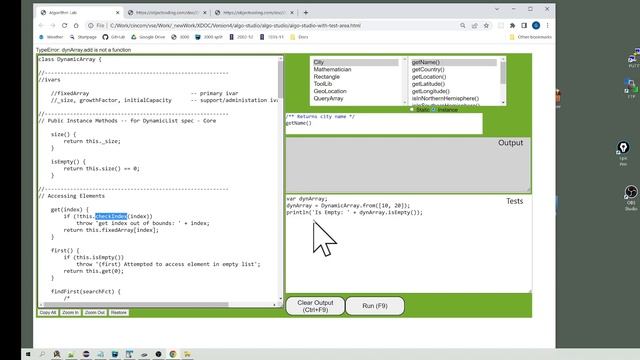The width and height of the screenshot is (640, 360).
Task: Open a new browser tab
Action: click(306, 13)
